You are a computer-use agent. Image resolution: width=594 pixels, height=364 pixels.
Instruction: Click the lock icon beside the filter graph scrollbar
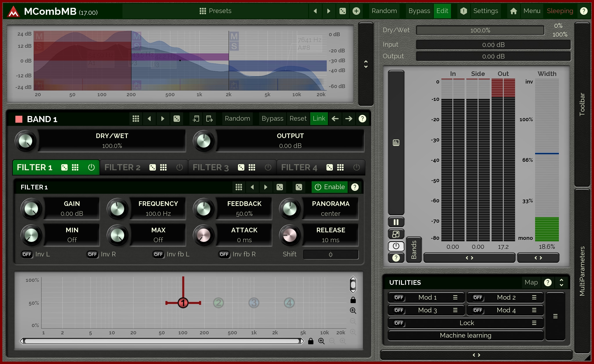[310, 341]
